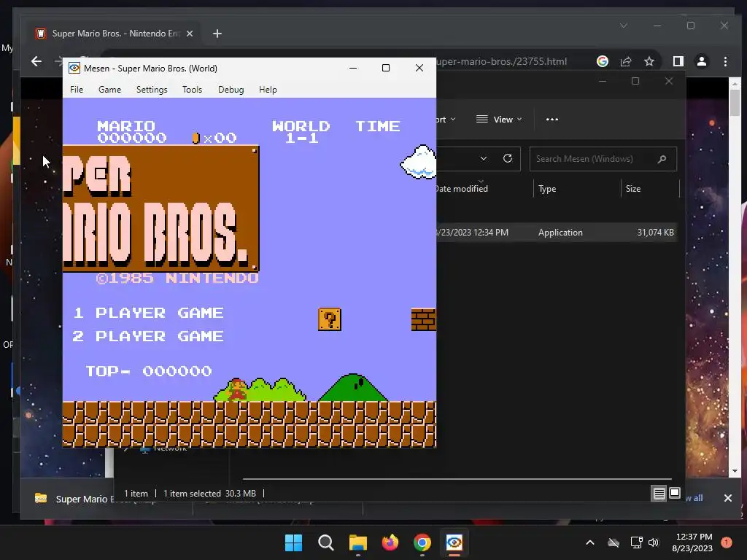Expand the address bar history dropdown in Explorer

click(x=484, y=158)
